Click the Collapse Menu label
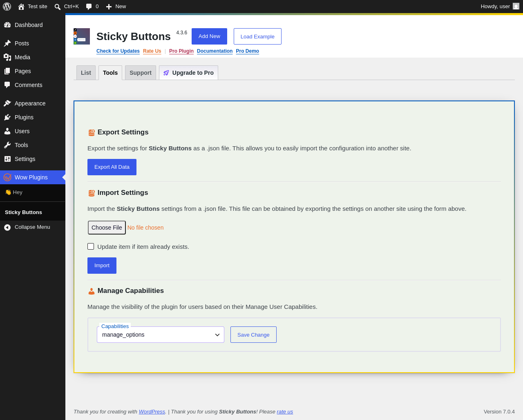Image resolution: width=523 pixels, height=420 pixels. [32, 227]
